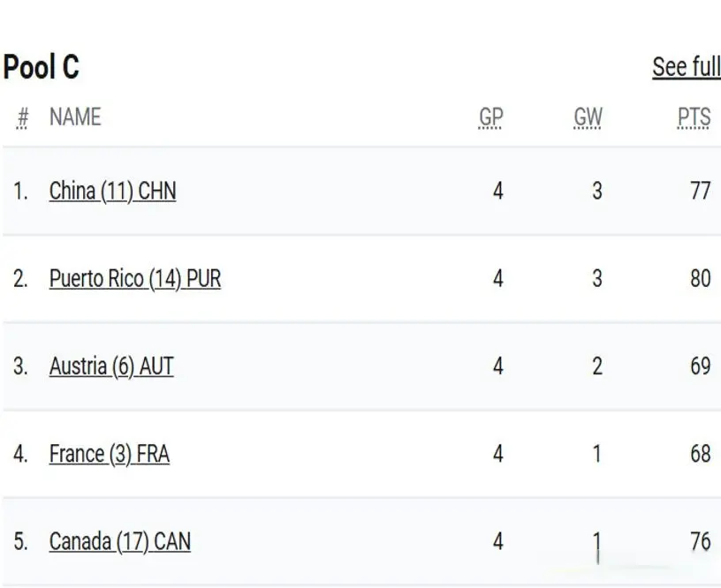Click the PTS column header
Image resolution: width=721 pixels, height=588 pixels.
point(694,117)
